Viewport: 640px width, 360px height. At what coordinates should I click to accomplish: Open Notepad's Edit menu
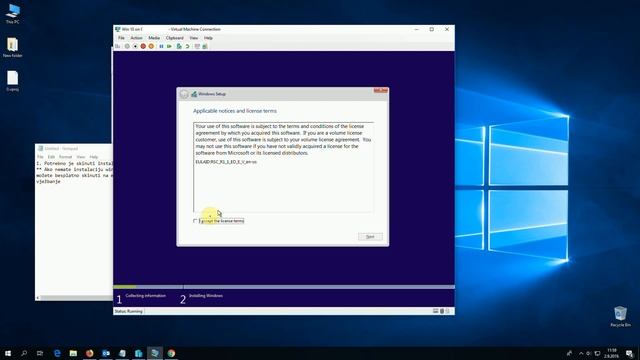[x=51, y=157]
